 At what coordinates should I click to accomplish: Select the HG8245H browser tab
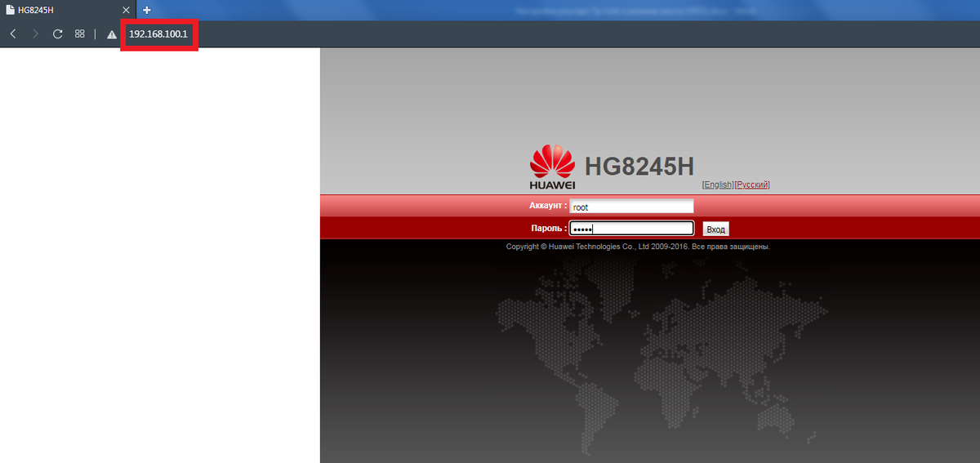pos(68,10)
